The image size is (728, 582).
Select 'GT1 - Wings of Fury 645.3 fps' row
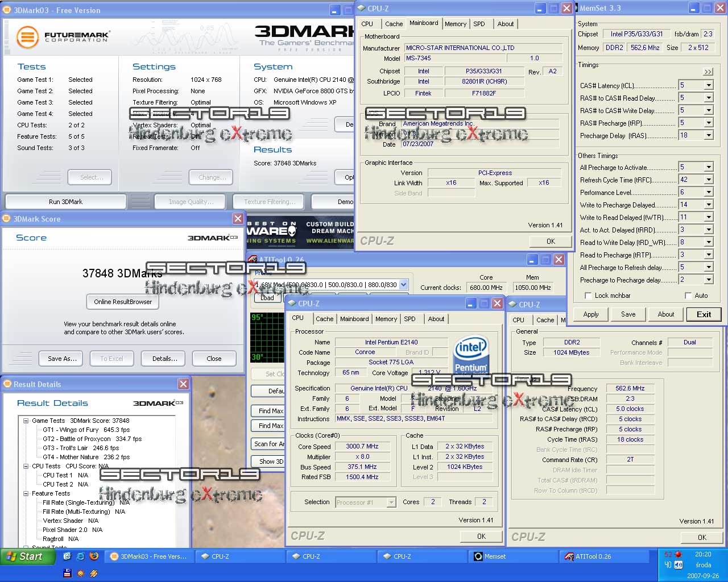point(86,430)
